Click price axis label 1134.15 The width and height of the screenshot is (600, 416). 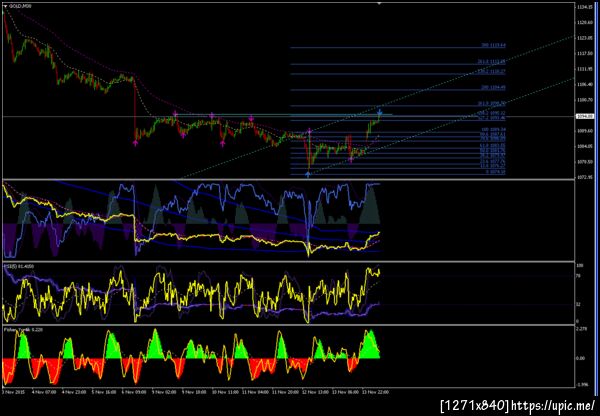[585, 7]
